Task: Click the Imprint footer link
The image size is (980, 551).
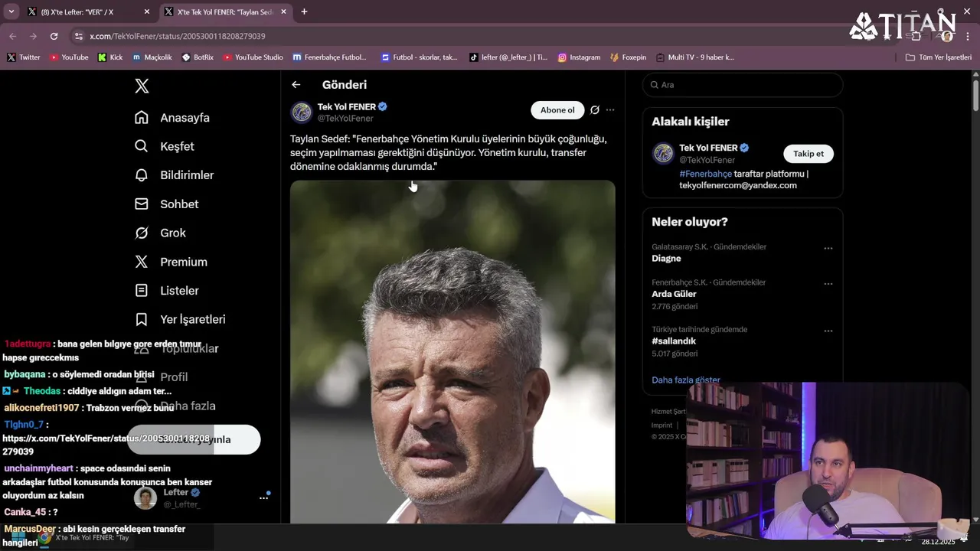Action: pos(661,425)
